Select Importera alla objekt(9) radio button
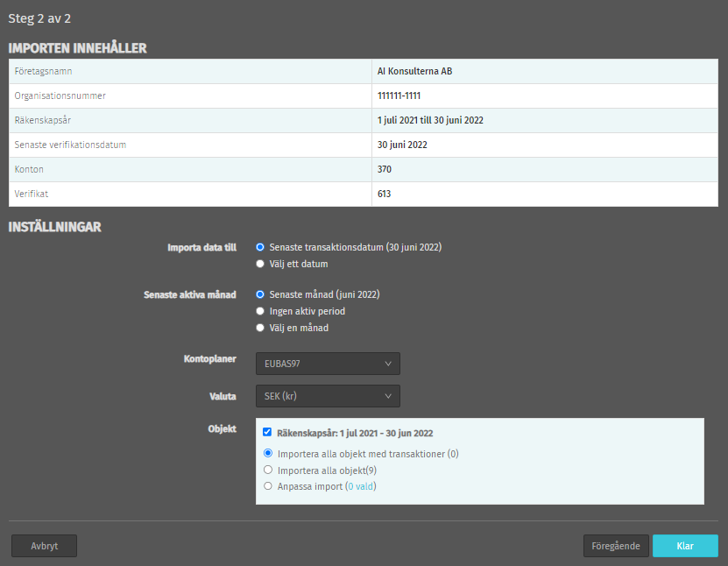 point(268,470)
